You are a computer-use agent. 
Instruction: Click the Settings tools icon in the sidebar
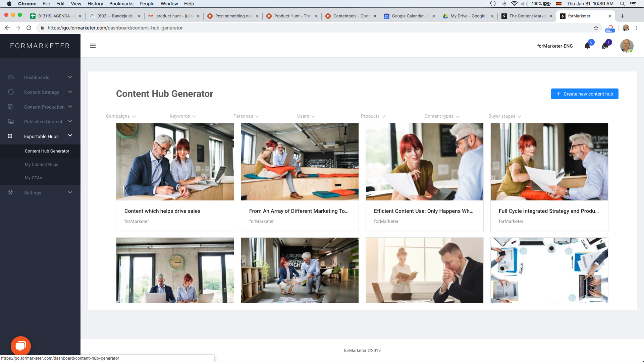[11, 193]
